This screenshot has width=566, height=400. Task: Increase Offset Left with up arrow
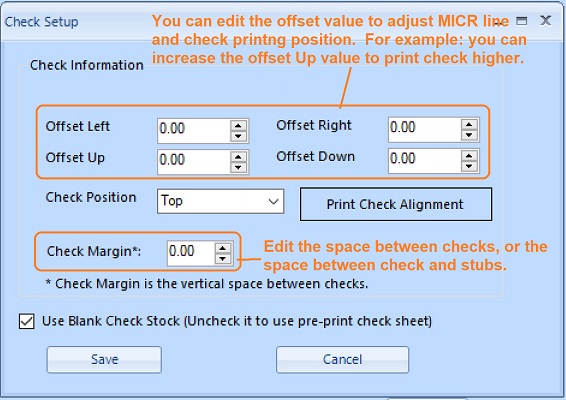pos(238,126)
